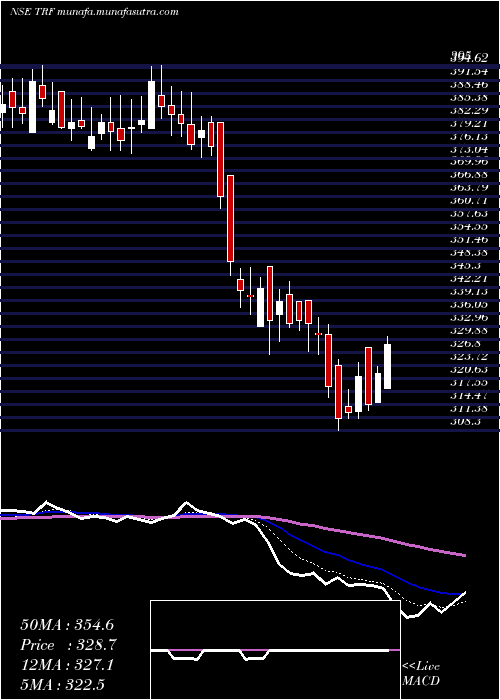Click the 345.3 price axis label
The height and width of the screenshot is (700, 500).
[465, 265]
